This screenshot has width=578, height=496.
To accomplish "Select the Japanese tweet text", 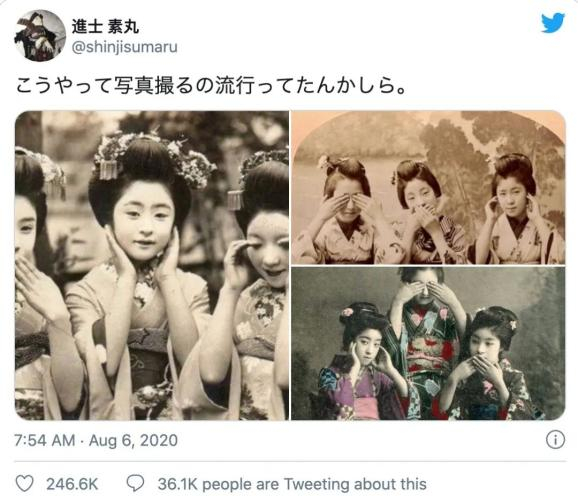I will click(211, 85).
